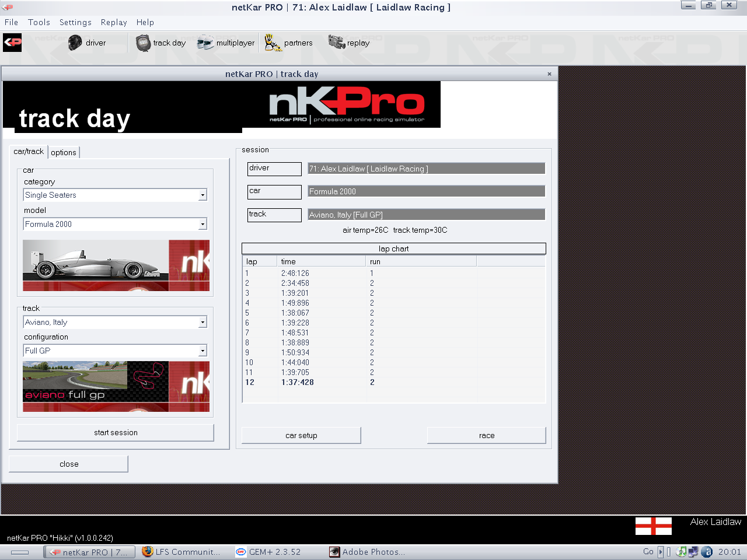Screen dimensions: 747x560
Task: Click the netKar PRO "Hikki" version text
Action: pos(60,538)
